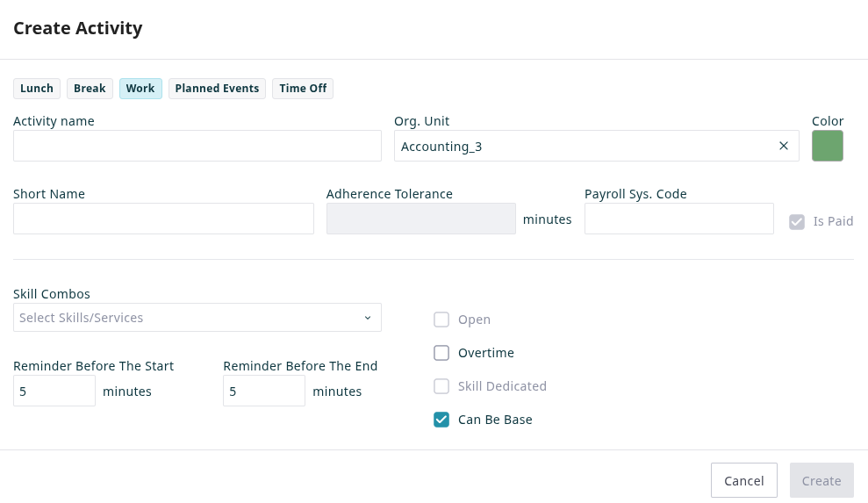Click the Activity name input field
Viewport: 868px width, 503px height.
(197, 146)
